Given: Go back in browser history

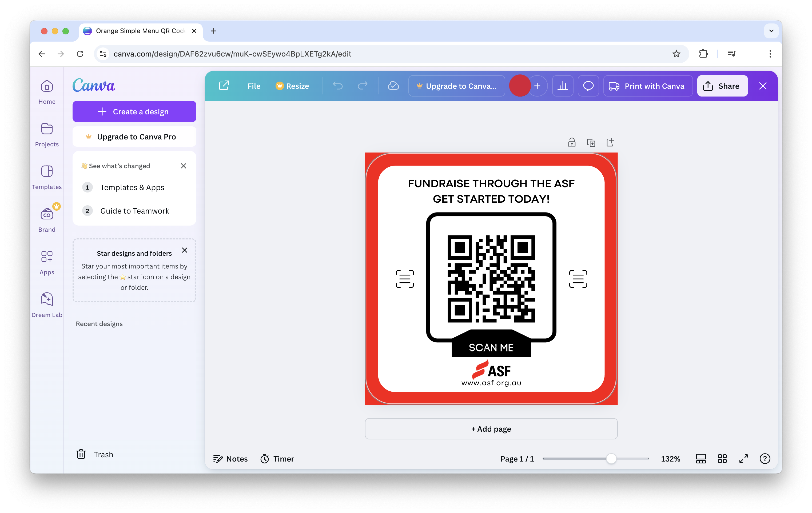Looking at the screenshot, I should [42, 54].
